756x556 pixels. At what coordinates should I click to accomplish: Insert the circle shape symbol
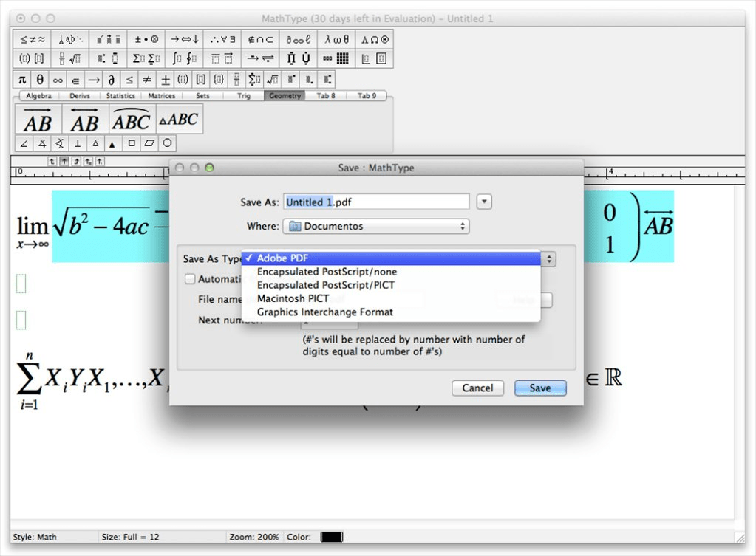[168, 143]
